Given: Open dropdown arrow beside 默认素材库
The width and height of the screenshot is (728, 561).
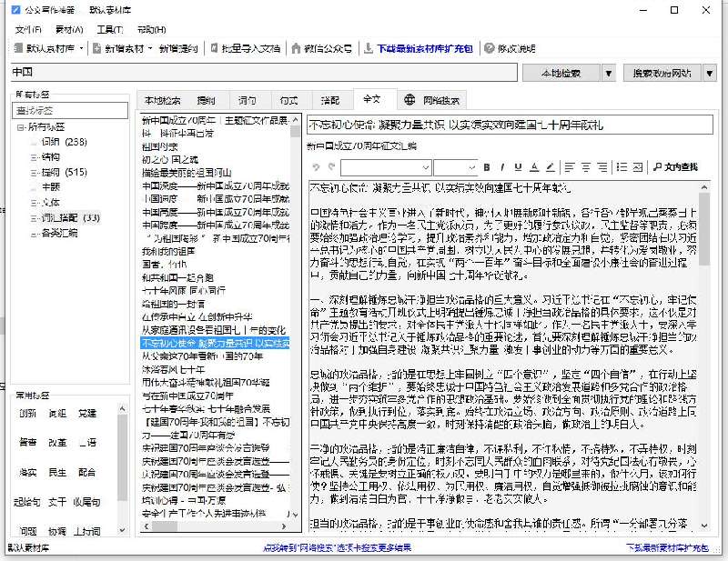Looking at the screenshot, I should [81, 48].
